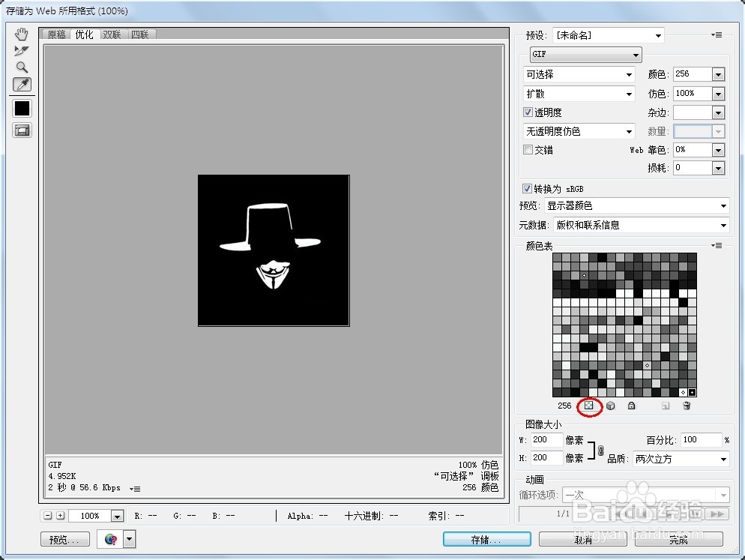This screenshot has width=745, height=560.
Task: Toggle slices visibility icon
Action: pos(22,130)
